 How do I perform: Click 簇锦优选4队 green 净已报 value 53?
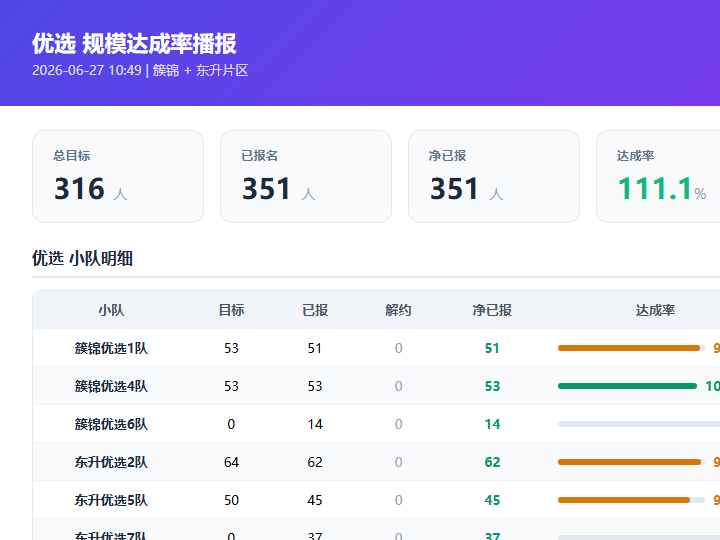[x=492, y=386]
